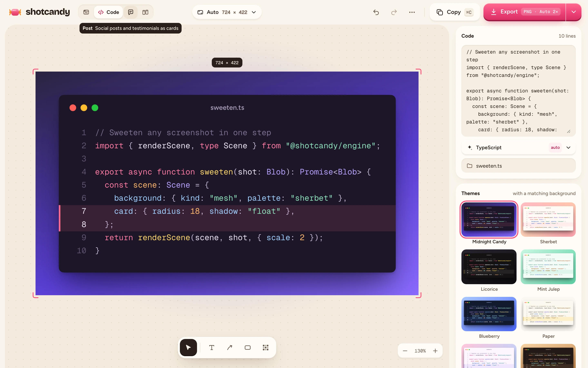Apply the Sherbet theme

coord(548,220)
